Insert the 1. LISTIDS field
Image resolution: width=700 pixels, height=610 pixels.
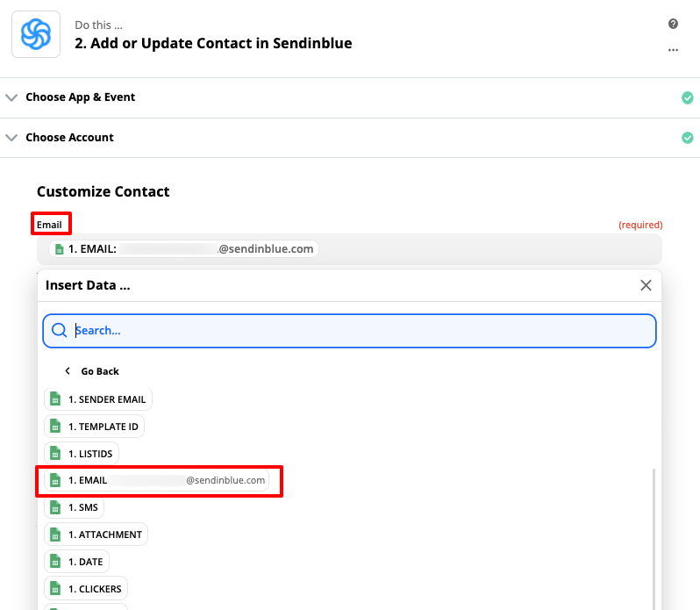(82, 454)
